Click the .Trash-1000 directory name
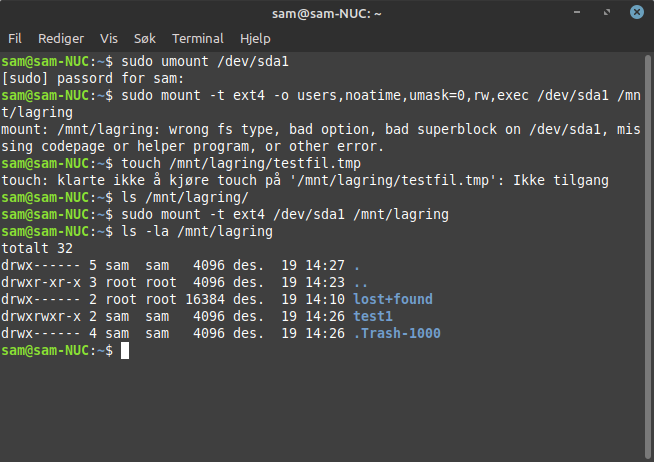 coord(397,334)
